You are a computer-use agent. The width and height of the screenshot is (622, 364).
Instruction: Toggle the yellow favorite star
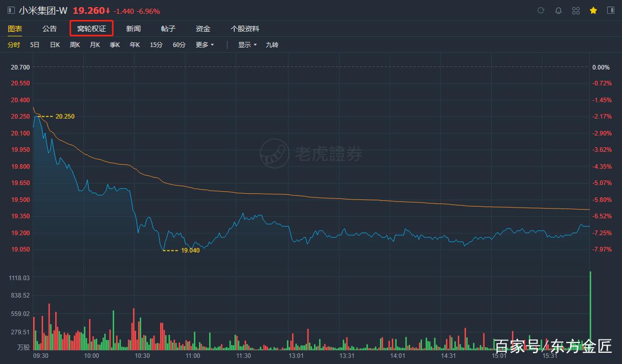(593, 10)
